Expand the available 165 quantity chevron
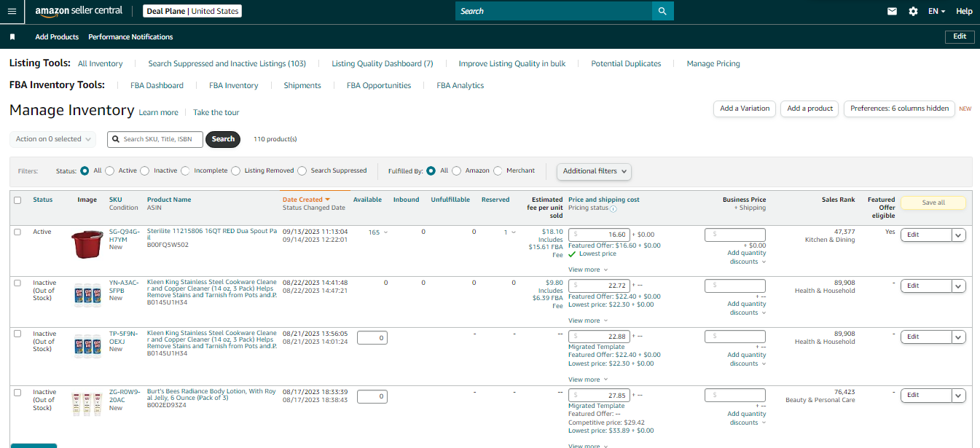 (385, 232)
